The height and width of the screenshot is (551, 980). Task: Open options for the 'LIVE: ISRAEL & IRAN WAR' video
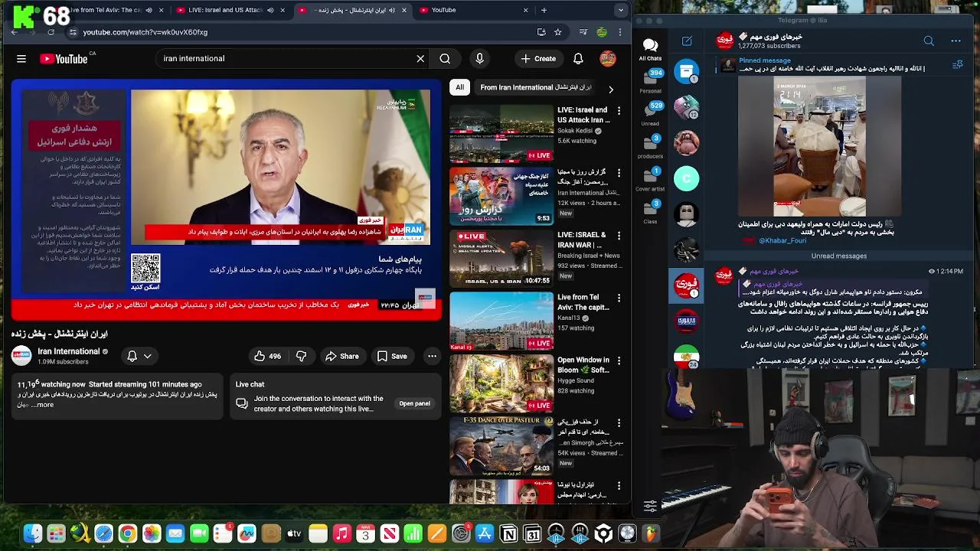[x=619, y=236]
